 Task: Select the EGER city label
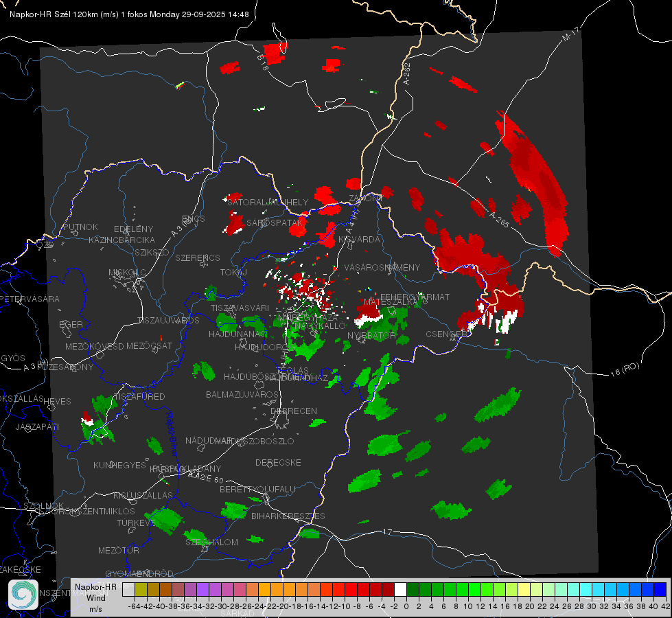(71, 325)
